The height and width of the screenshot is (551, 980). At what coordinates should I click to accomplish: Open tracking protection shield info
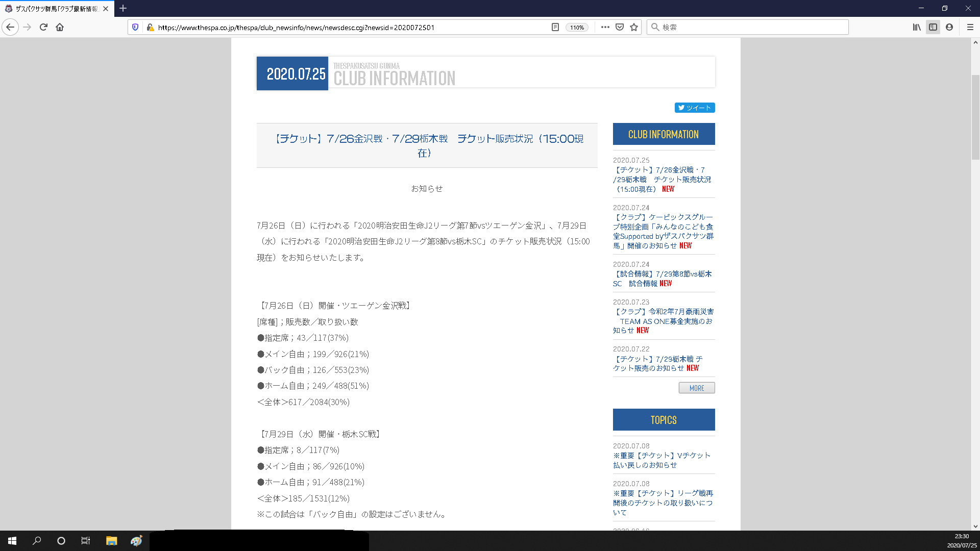pyautogui.click(x=135, y=27)
